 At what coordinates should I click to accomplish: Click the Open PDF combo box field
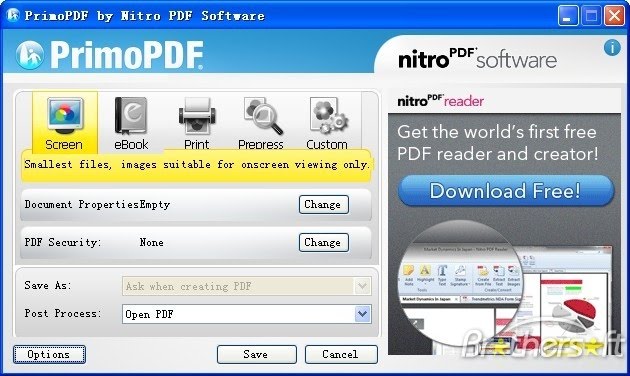click(246, 314)
